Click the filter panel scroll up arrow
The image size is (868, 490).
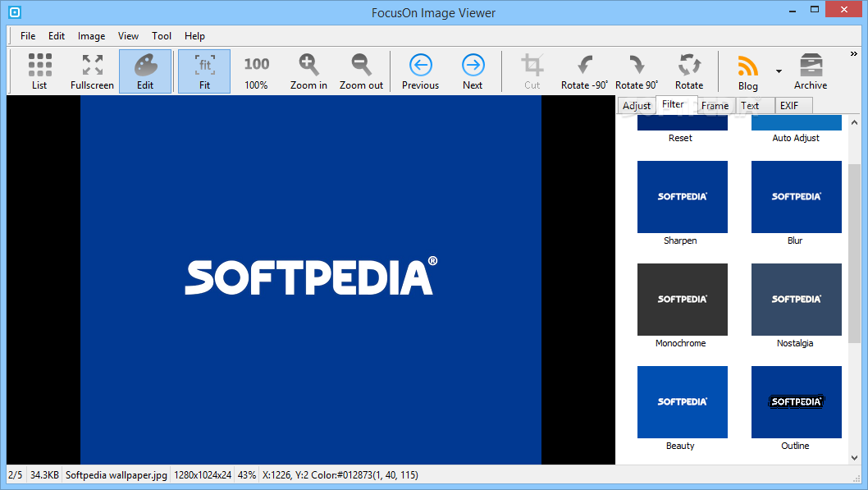(x=854, y=122)
